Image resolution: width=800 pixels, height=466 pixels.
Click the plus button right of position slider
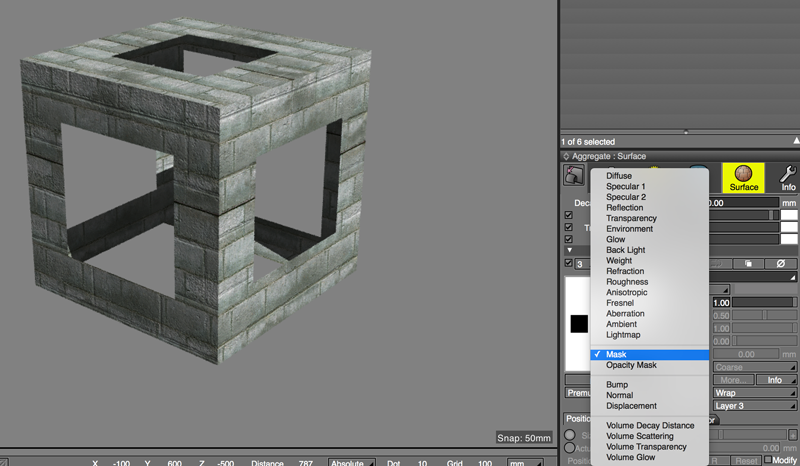coord(793,435)
